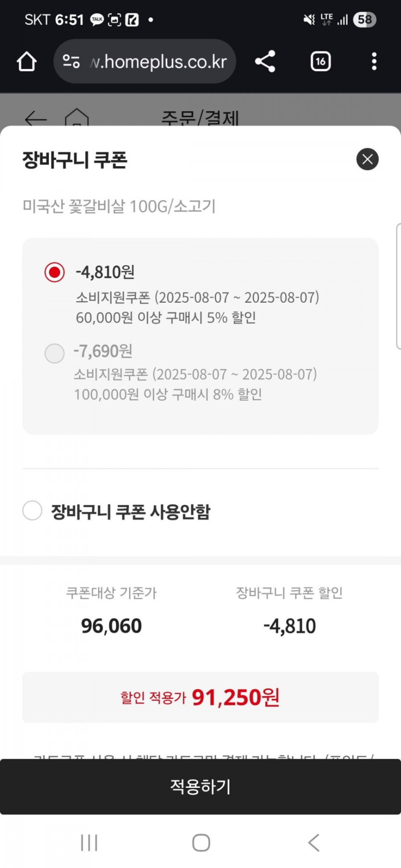The image size is (401, 868).
Task: Open site settings icon in address bar
Action: (71, 61)
